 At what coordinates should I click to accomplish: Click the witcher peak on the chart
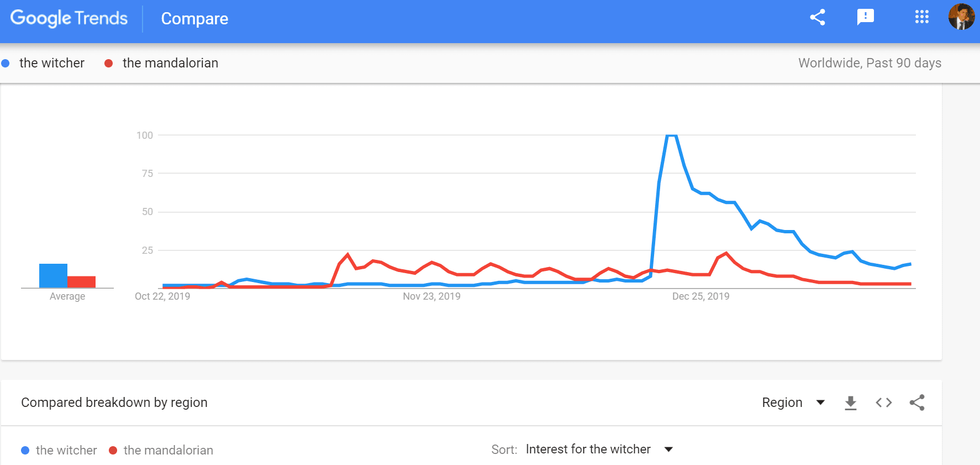pyautogui.click(x=671, y=135)
